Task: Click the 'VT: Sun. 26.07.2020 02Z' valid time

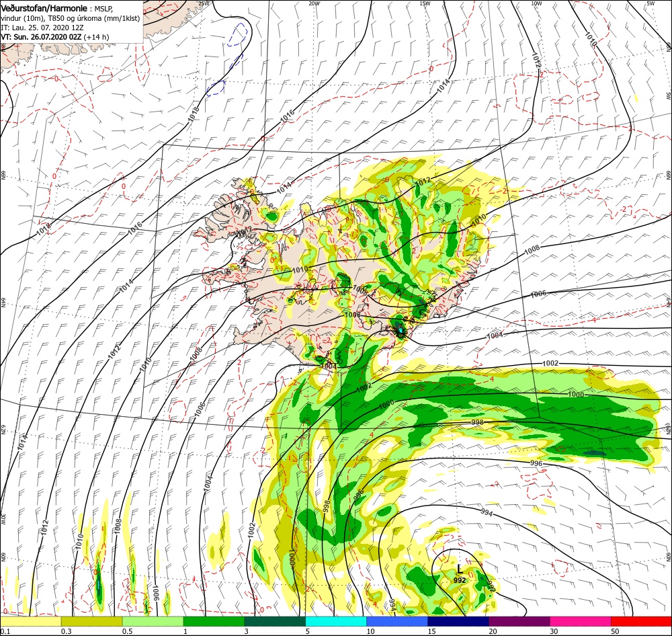Action: click(41, 37)
